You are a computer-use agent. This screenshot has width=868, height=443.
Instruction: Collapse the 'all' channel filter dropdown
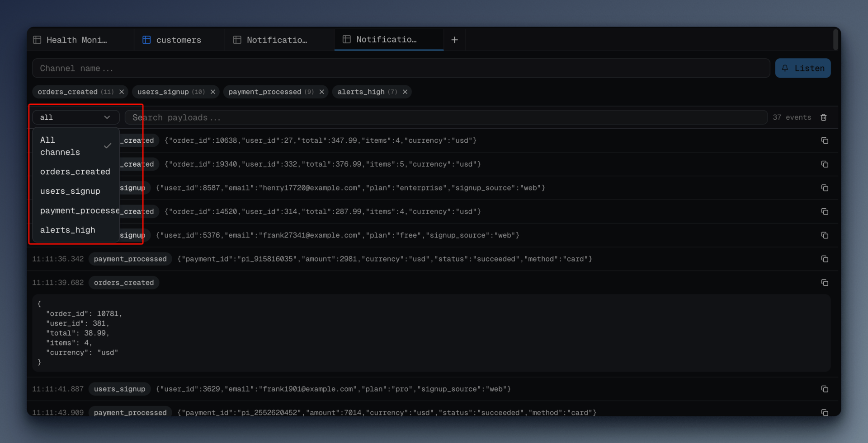click(75, 117)
